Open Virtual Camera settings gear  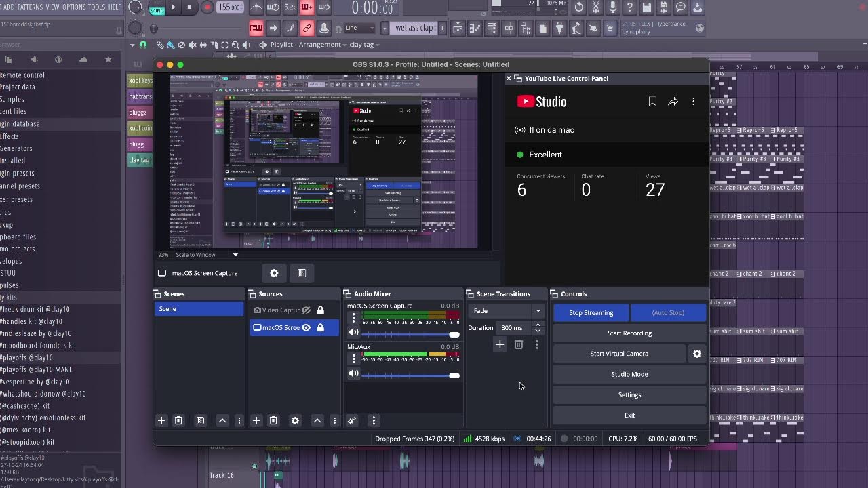[x=697, y=354]
